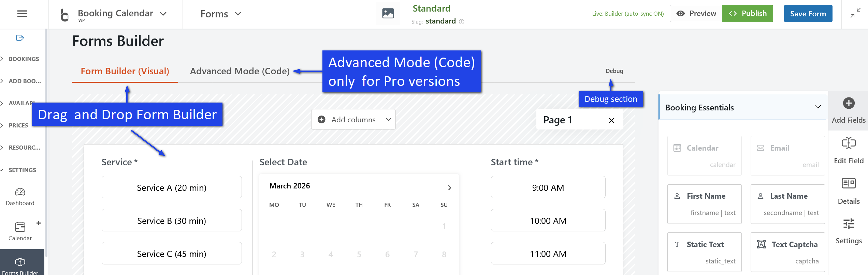868x275 pixels.
Task: Collapse the Booking Essentials section
Action: [818, 107]
